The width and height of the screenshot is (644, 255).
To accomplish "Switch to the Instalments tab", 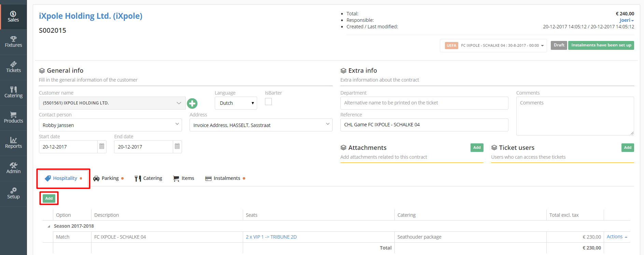I will coord(225,178).
